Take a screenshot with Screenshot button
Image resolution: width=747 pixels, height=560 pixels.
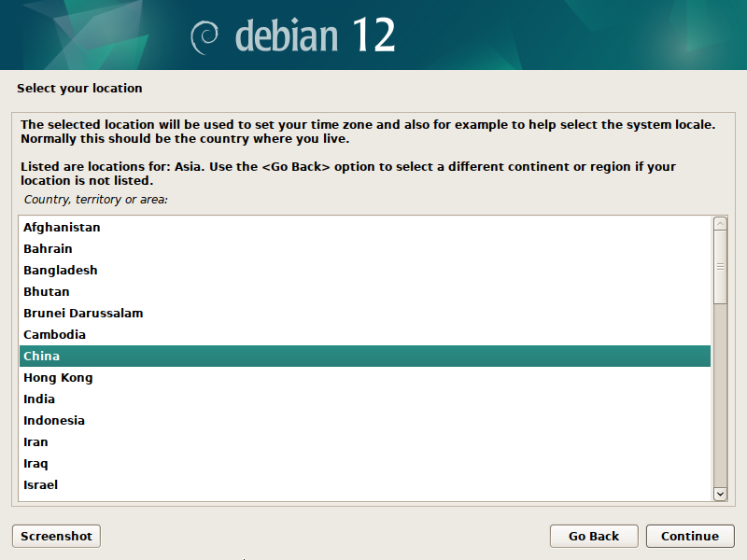56,536
